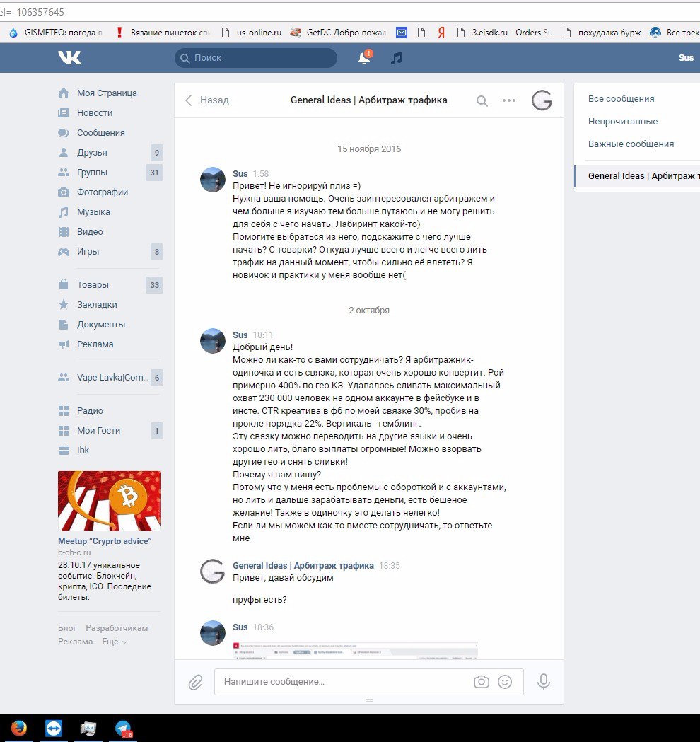Open the screenshot attachment in 18:36 message
This screenshot has height=742, width=700.
(355, 650)
